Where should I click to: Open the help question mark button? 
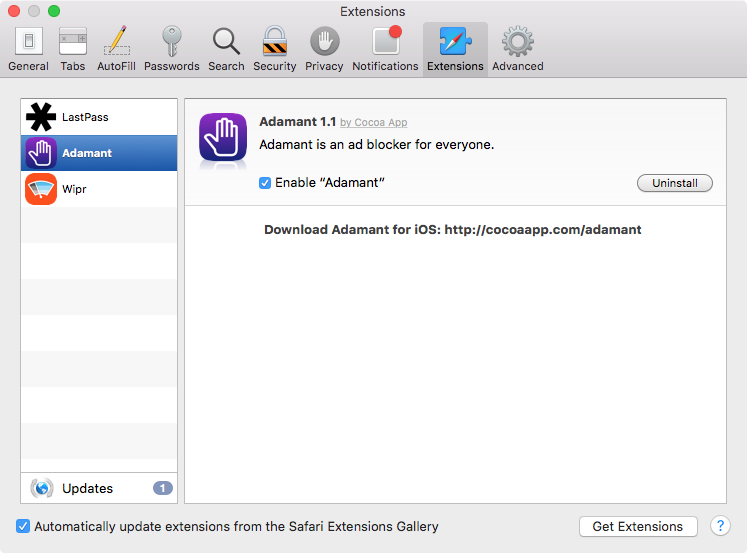[x=720, y=526]
